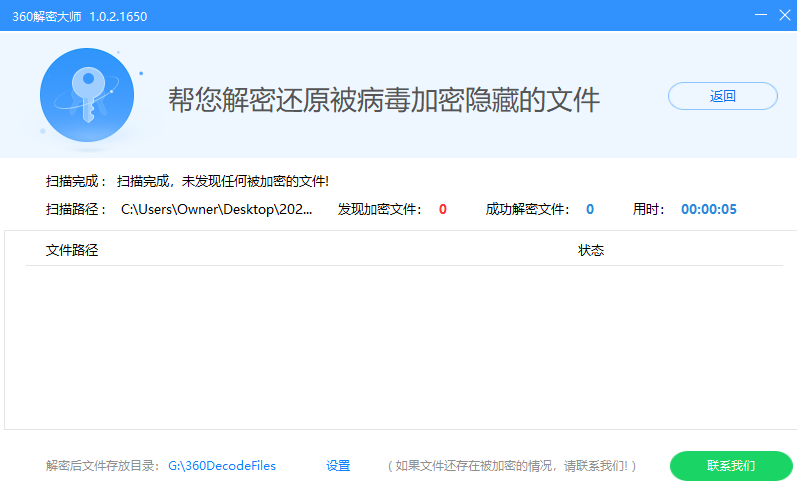Click the 发现加密文件 label
The image size is (797, 494).
(x=380, y=209)
